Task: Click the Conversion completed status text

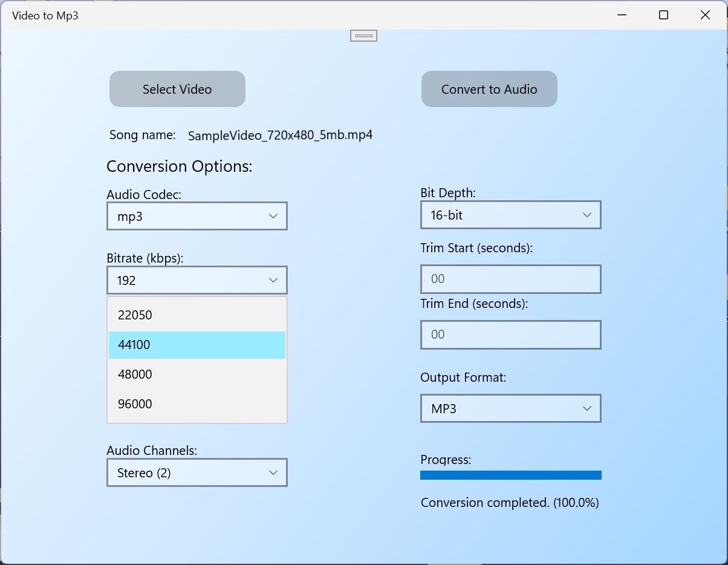Action: click(510, 503)
